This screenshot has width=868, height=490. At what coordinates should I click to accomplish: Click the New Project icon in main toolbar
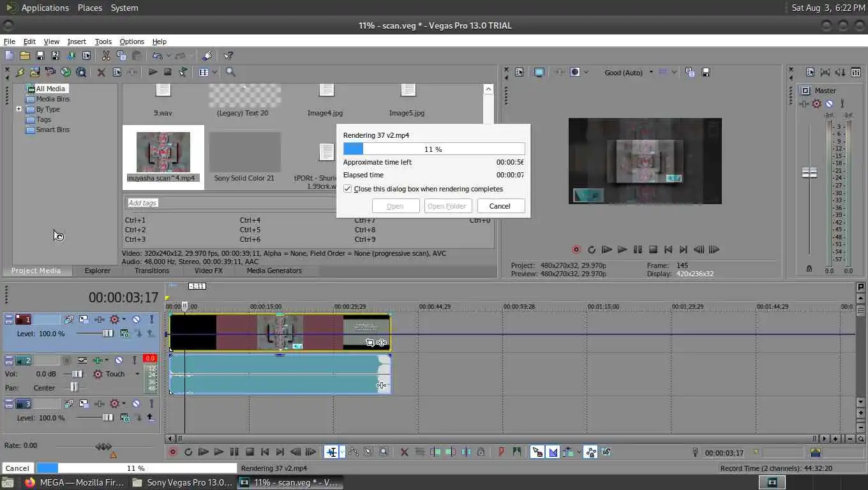[x=9, y=56]
